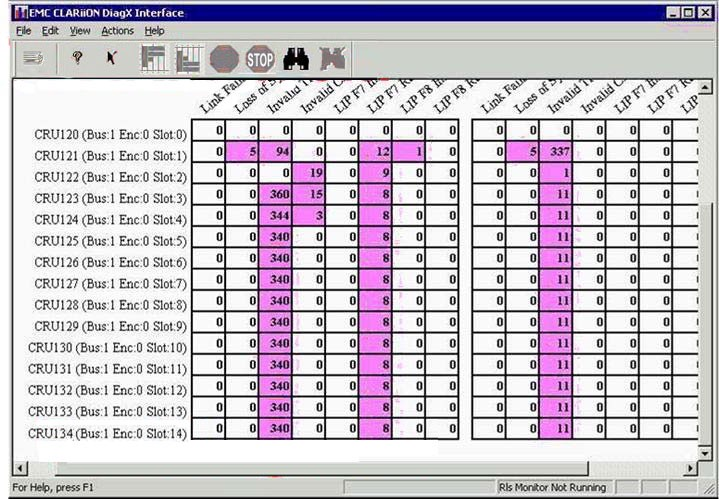Select row label CRU124 (Bus:1 Enc:0 Slot:4)
This screenshot has height=499, width=719.
point(111,220)
